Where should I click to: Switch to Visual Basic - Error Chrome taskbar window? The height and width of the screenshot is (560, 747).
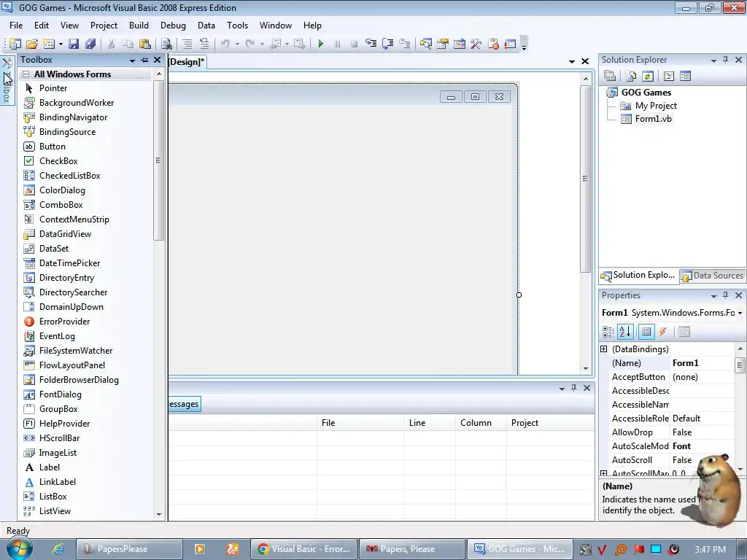[x=304, y=549]
